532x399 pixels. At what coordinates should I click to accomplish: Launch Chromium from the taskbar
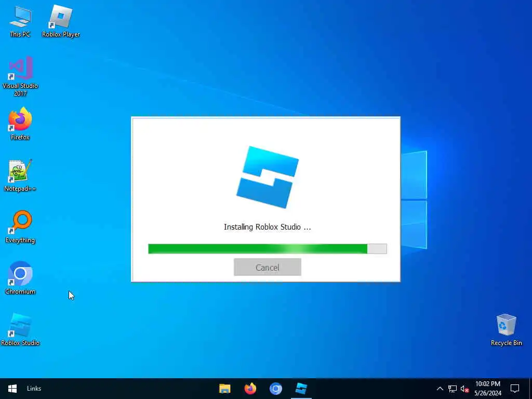275,389
